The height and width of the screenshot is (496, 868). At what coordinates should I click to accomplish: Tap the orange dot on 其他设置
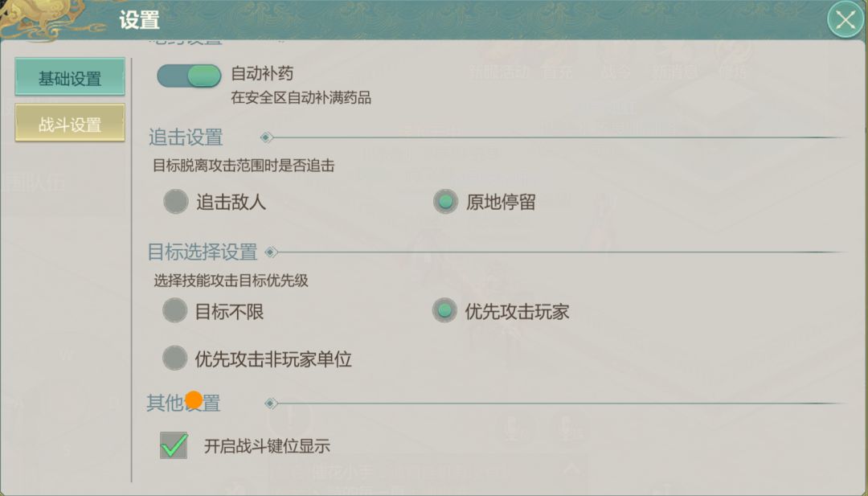point(194,400)
